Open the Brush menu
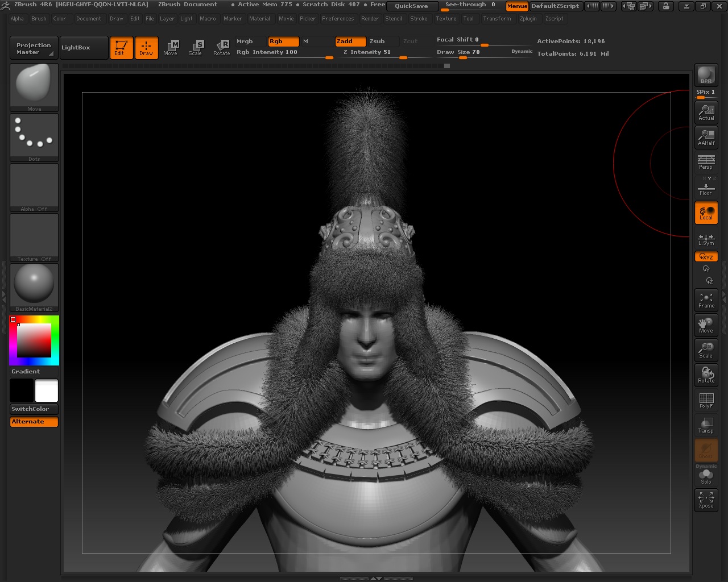Image resolution: width=728 pixels, height=582 pixels. [x=39, y=19]
